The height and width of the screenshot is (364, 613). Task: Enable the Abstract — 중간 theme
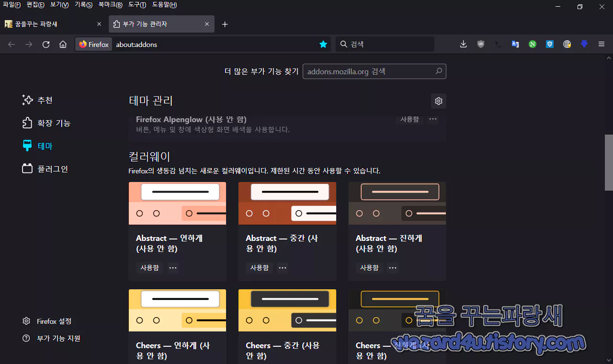pos(259,268)
